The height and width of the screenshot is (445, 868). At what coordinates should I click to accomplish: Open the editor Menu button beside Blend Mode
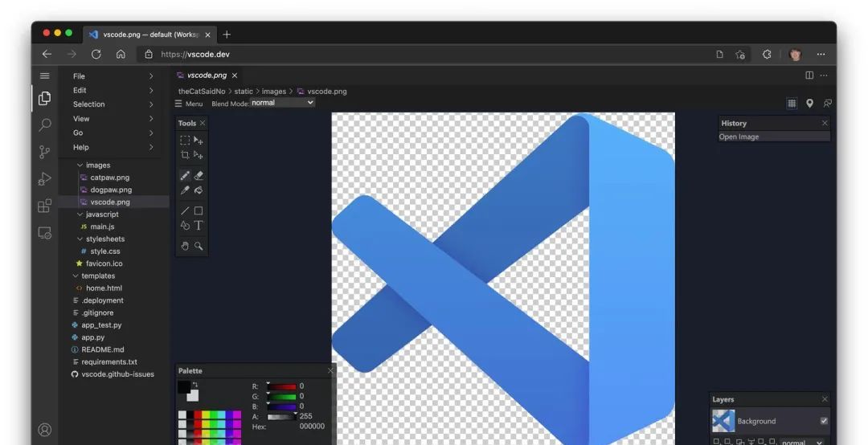pos(189,104)
